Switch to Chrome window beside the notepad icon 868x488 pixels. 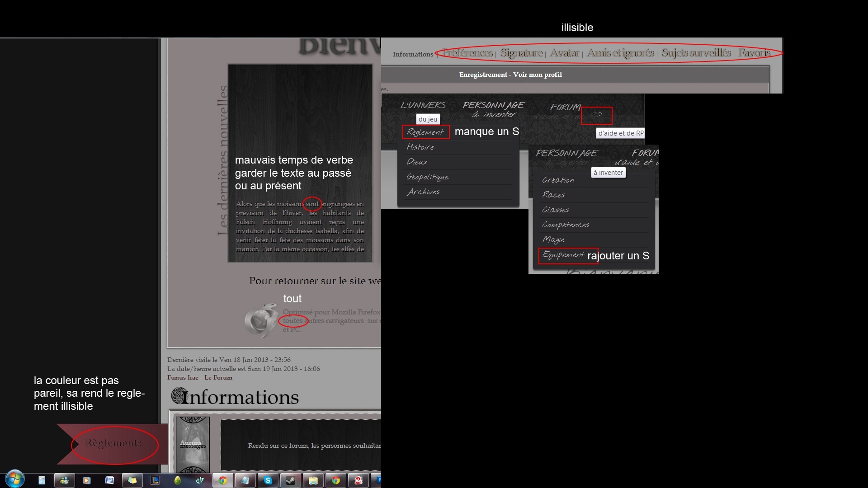[222, 480]
